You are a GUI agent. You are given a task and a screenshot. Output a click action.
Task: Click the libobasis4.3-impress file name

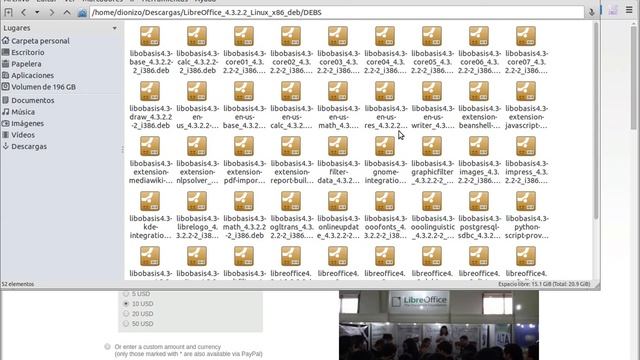526,172
